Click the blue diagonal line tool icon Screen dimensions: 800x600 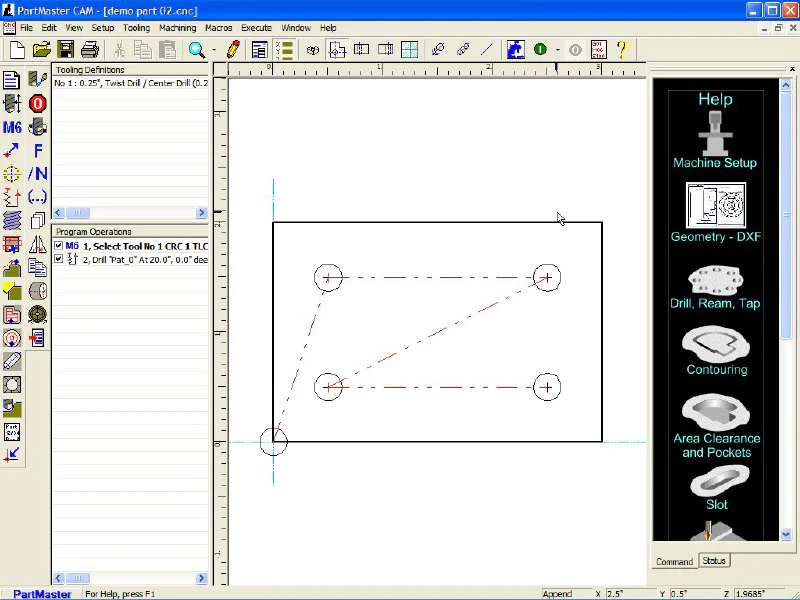pos(487,49)
